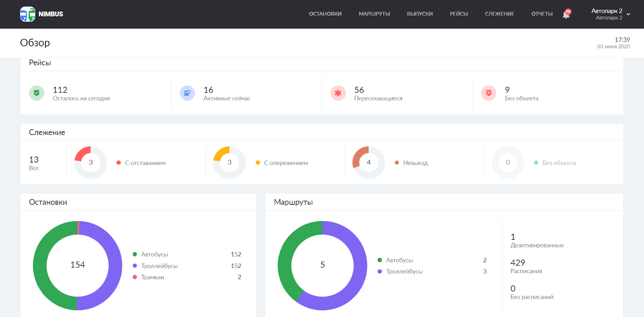Viewport: 644px width, 317px height.
Task: Click the red 'С отставанием' donut chart
Action: click(91, 163)
